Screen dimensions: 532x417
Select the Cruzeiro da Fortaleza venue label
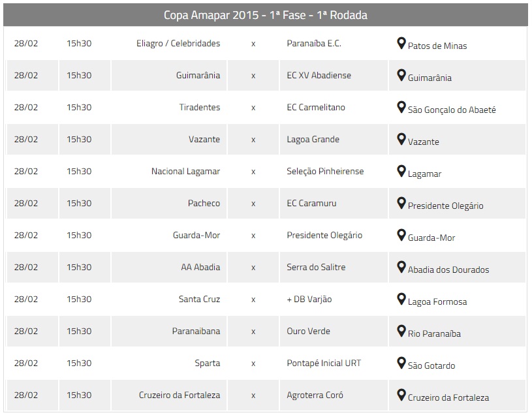tap(448, 397)
